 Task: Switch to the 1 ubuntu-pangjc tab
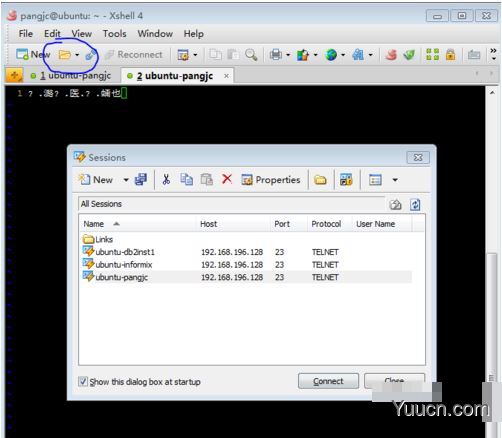[x=75, y=76]
